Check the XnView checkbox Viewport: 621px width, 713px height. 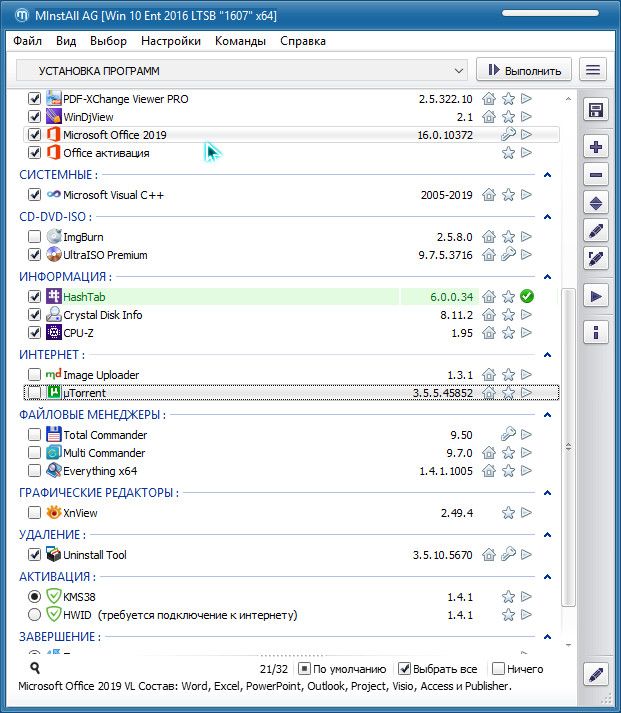pos(35,513)
